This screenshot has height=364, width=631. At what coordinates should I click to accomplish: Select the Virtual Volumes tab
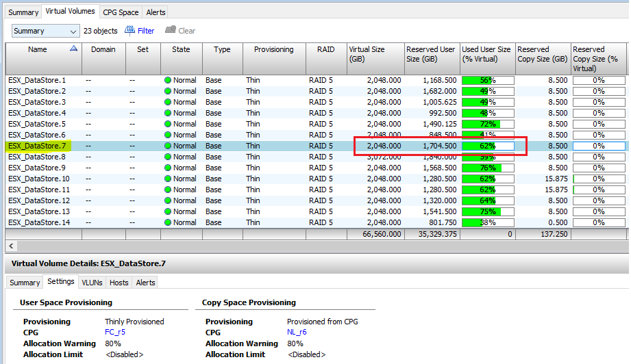tap(70, 11)
